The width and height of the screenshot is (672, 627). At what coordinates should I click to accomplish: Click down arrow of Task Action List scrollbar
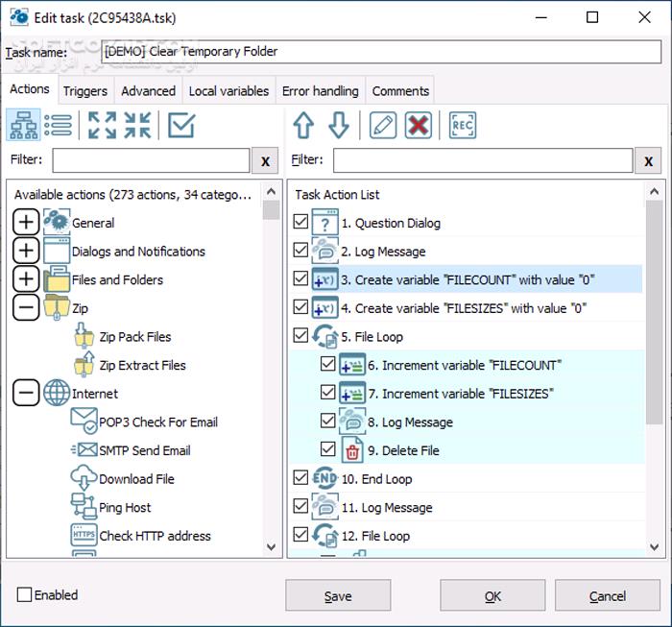654,547
